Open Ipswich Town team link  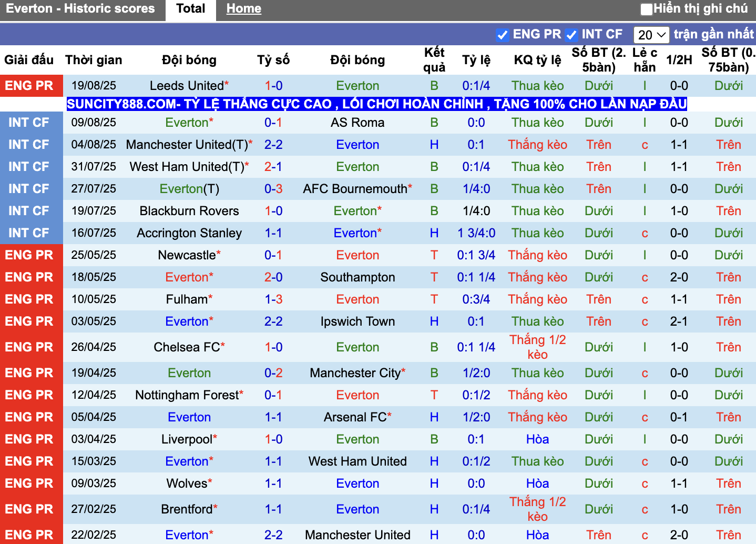coord(357,321)
